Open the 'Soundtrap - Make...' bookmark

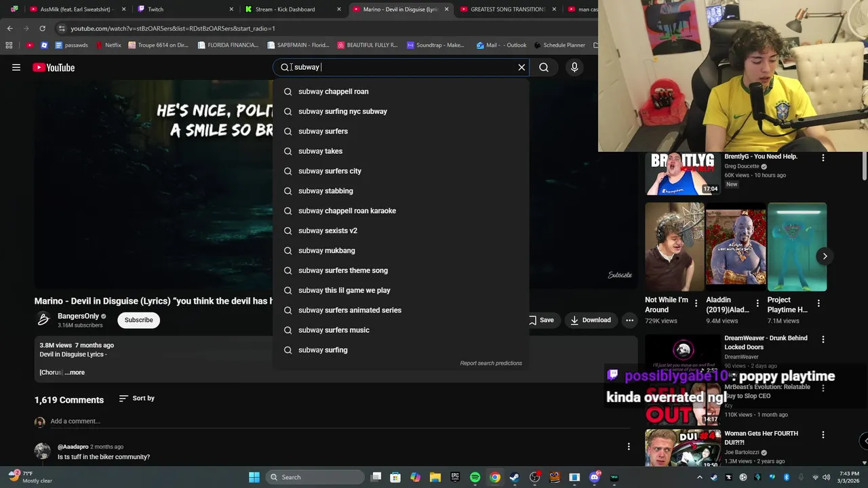click(436, 45)
